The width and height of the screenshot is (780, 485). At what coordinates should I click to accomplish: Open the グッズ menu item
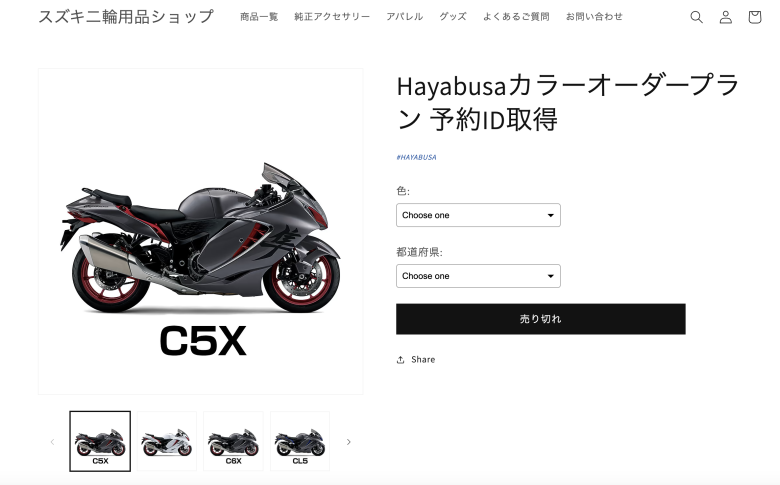tap(453, 17)
